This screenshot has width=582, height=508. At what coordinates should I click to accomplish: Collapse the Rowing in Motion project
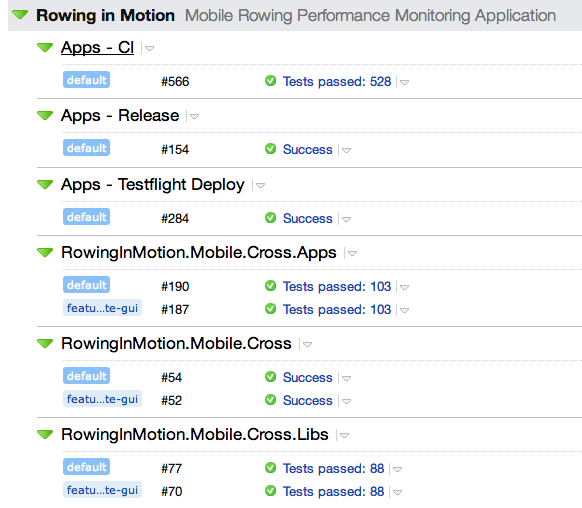(x=20, y=15)
